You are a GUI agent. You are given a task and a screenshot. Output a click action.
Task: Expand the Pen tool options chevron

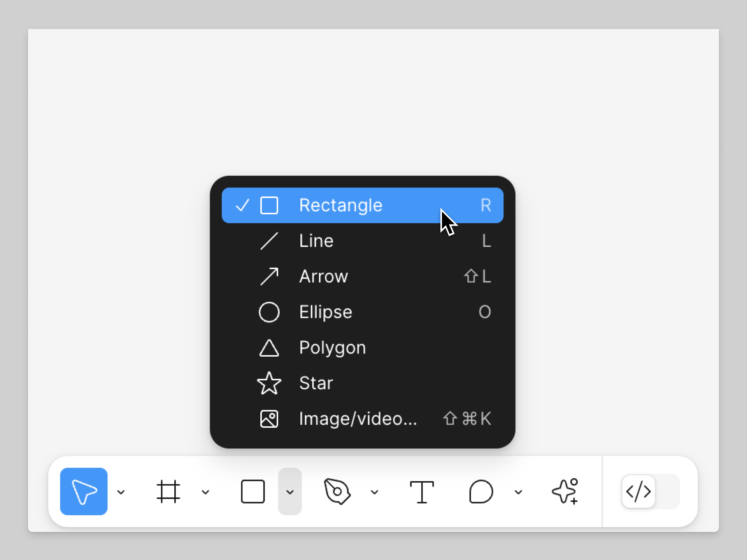click(x=375, y=492)
